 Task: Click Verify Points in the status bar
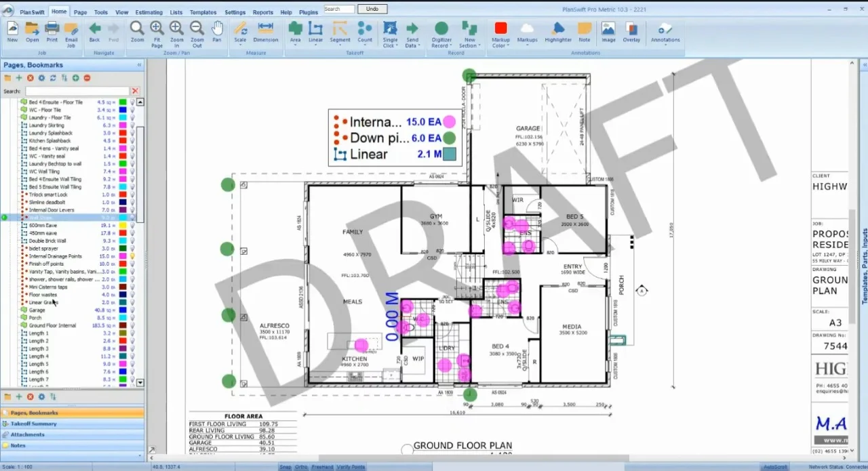[x=351, y=467]
